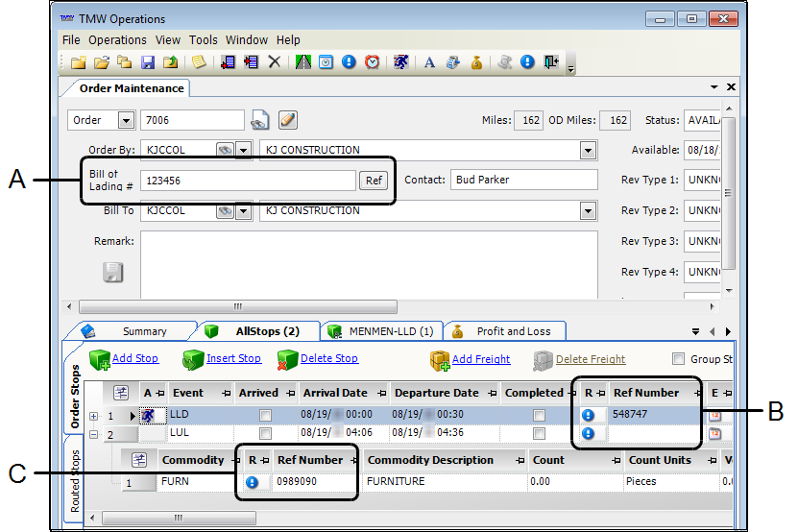Click the Add Freight link
Viewport: 798px width, 532px height.
[481, 359]
